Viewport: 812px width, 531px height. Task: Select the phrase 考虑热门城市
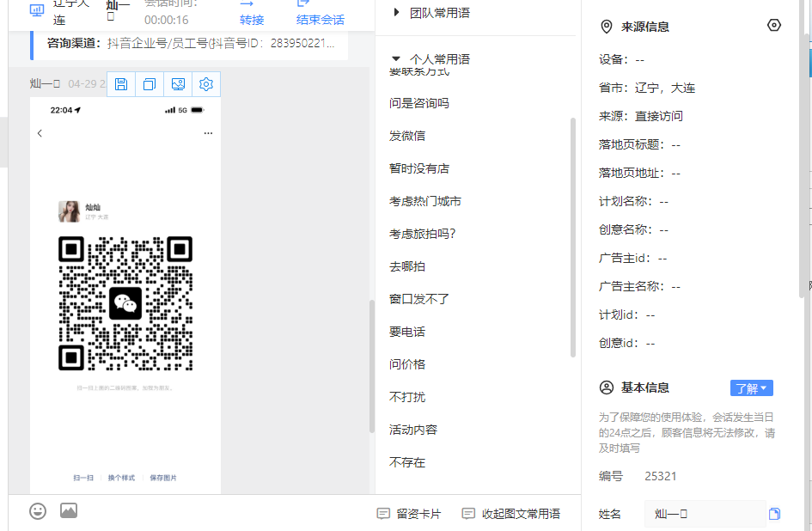(425, 201)
